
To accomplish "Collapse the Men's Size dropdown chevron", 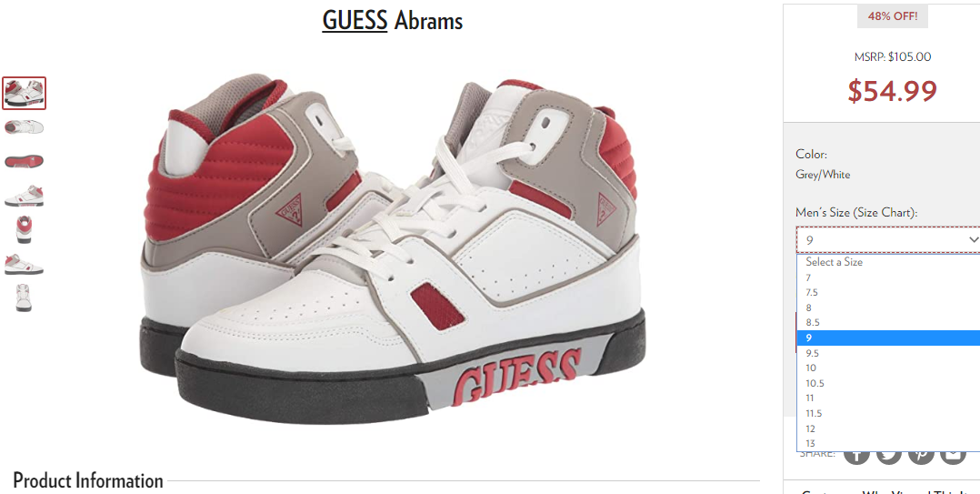I will (x=973, y=240).
